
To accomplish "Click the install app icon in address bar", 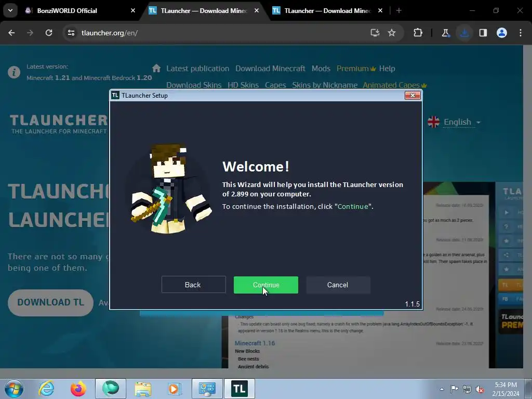I will 375,33.
